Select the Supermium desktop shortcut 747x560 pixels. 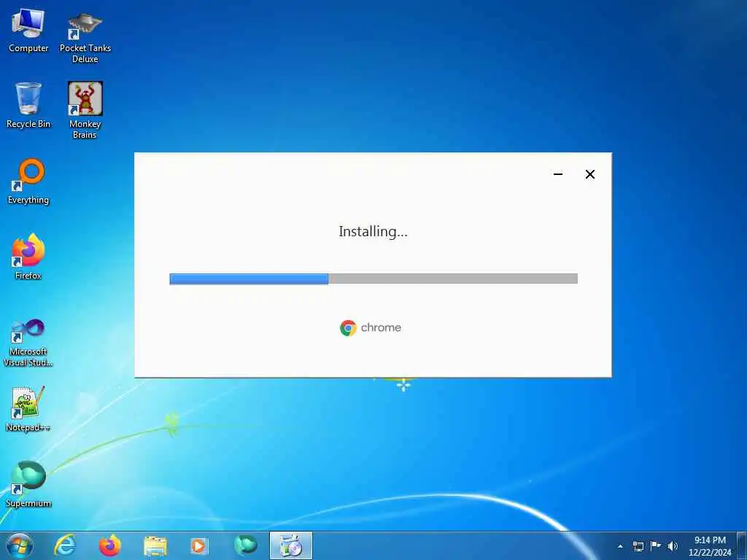click(28, 484)
